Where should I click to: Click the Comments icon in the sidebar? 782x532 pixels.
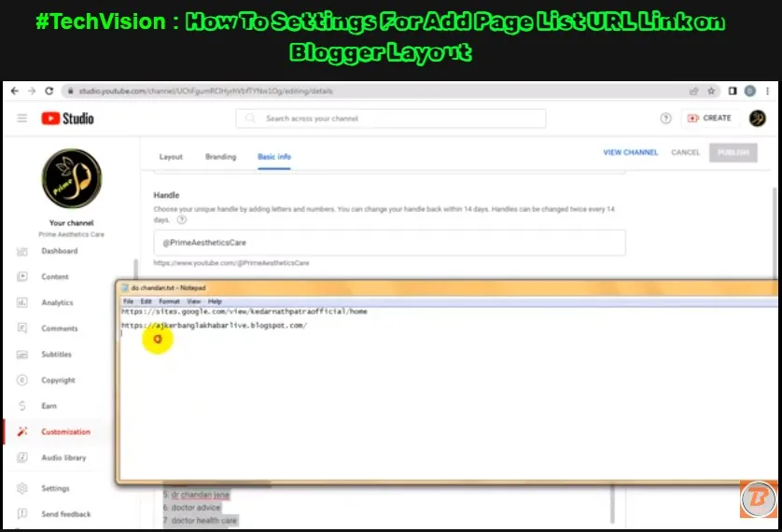(x=22, y=329)
